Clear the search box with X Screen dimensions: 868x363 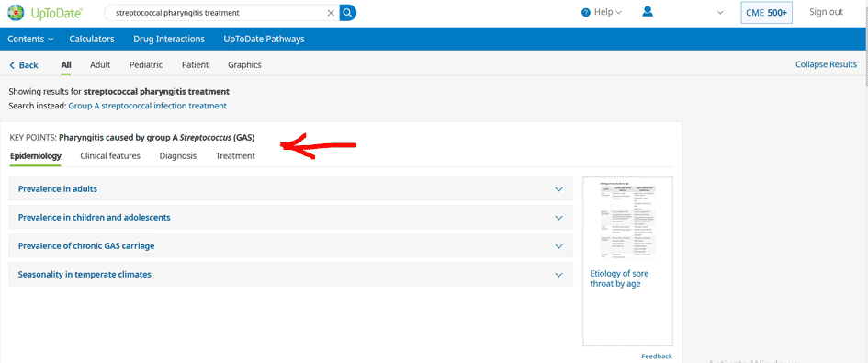331,13
